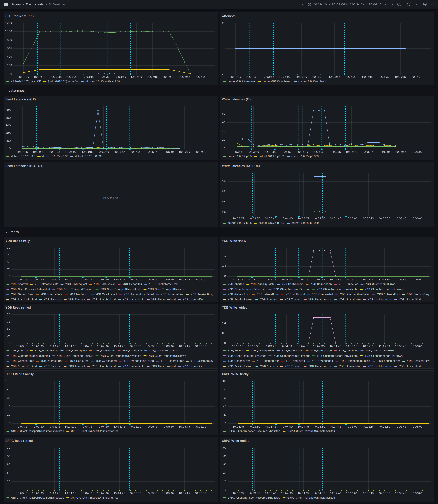Open the time range picker dropdown
Viewport: 438px width, 504px height.
click(x=347, y=4)
